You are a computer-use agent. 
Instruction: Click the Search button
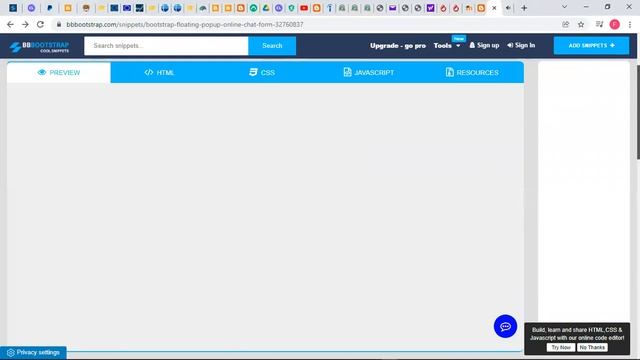(272, 46)
